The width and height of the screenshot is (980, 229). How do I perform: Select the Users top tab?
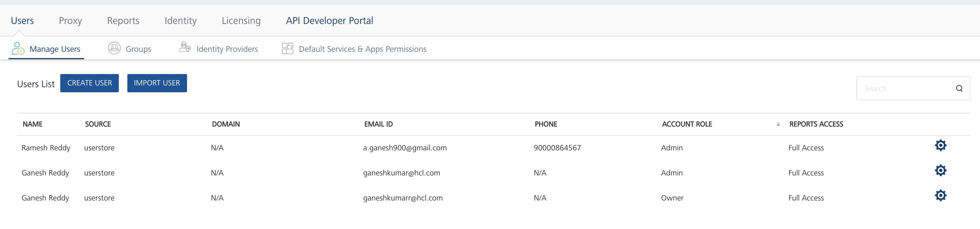22,21
